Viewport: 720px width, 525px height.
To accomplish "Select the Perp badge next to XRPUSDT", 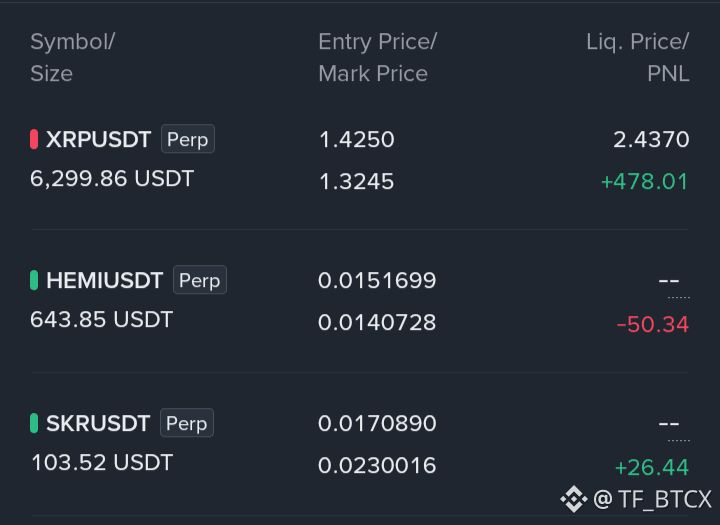I will point(188,139).
